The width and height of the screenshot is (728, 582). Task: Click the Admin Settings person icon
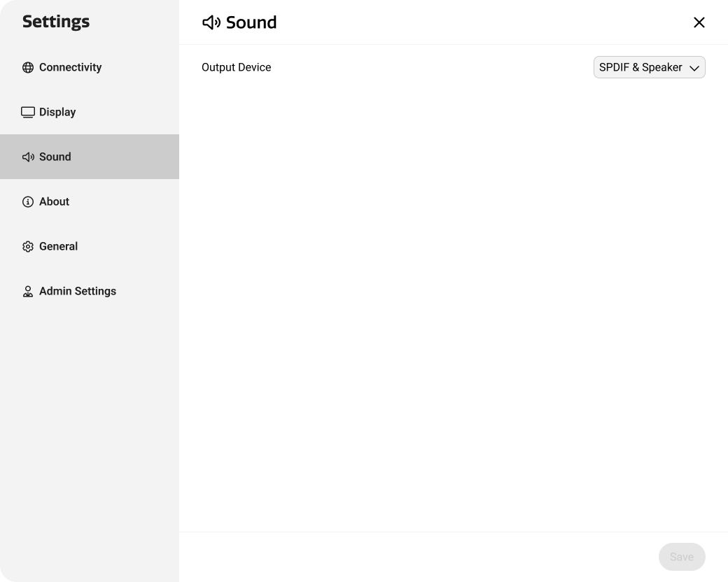[28, 291]
